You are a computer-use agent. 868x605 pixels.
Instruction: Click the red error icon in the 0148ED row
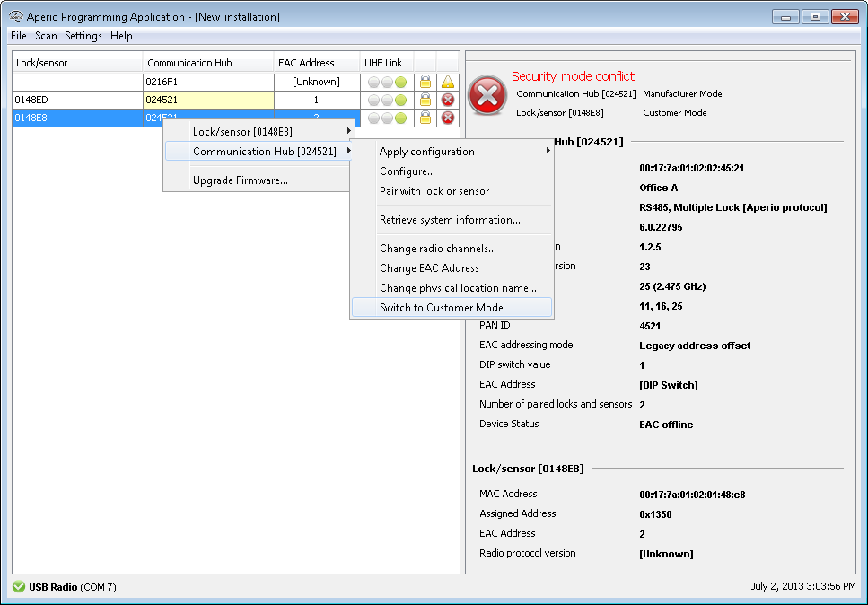tap(448, 100)
